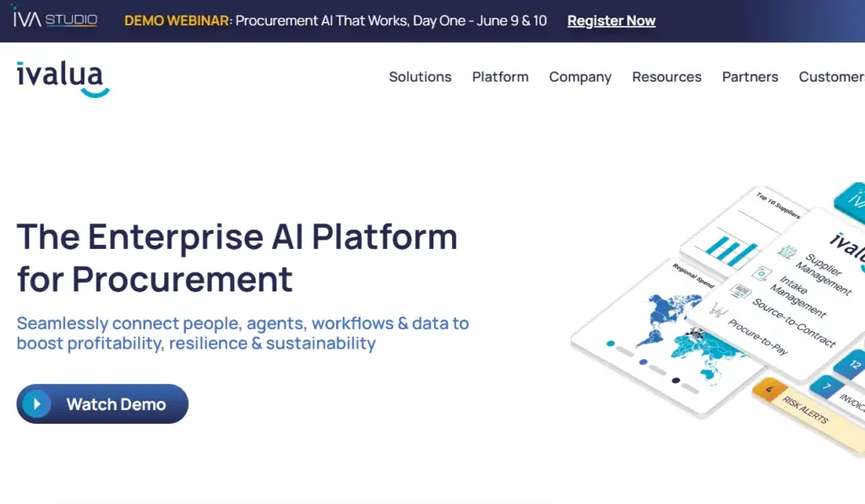This screenshot has height=504, width=865.
Task: Click the orange Risk Alerts badge
Action: (770, 389)
